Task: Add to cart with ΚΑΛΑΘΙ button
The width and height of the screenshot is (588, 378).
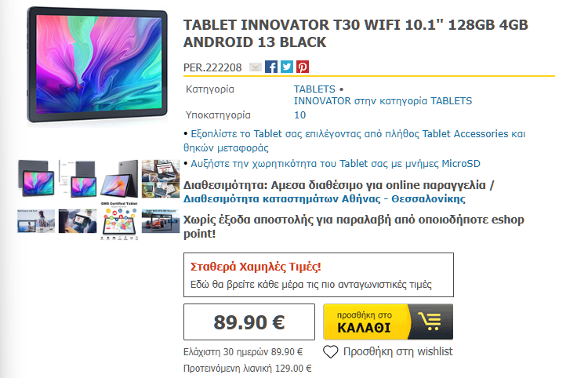Action: (x=388, y=322)
